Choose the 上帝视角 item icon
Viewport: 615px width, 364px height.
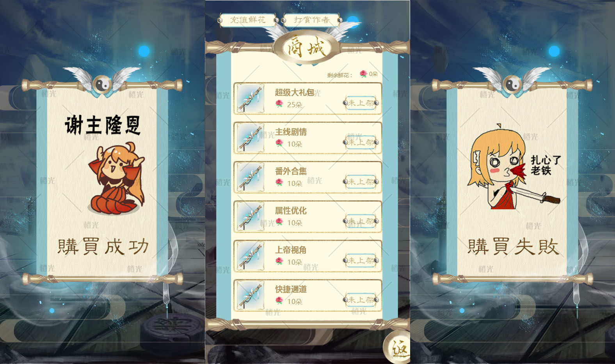(x=250, y=256)
